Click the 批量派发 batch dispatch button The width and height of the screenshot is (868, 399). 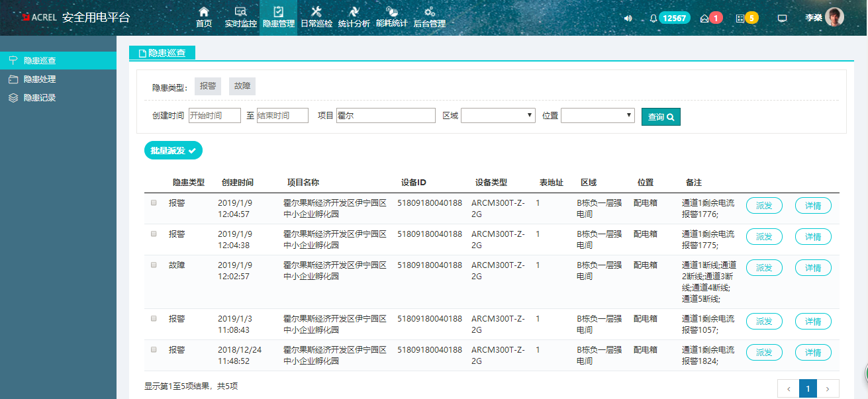(x=173, y=151)
